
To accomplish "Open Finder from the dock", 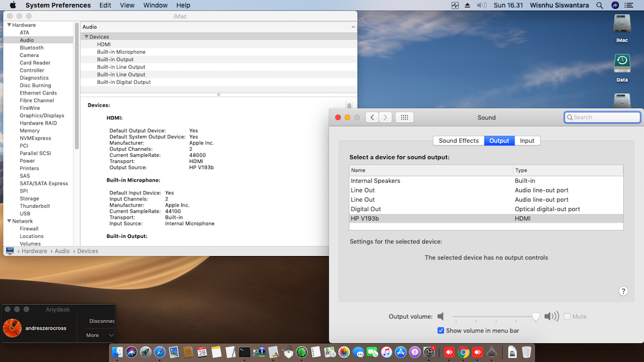I will pos(118,352).
